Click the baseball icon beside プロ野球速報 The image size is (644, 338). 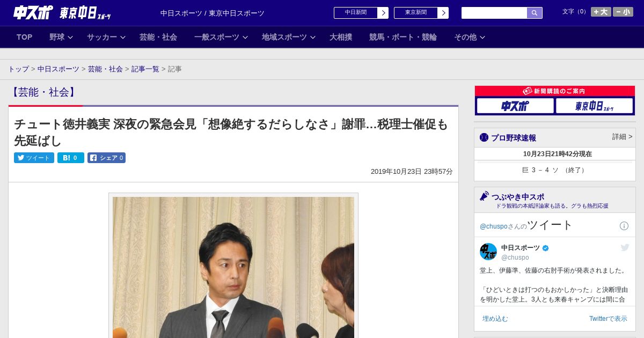[484, 137]
